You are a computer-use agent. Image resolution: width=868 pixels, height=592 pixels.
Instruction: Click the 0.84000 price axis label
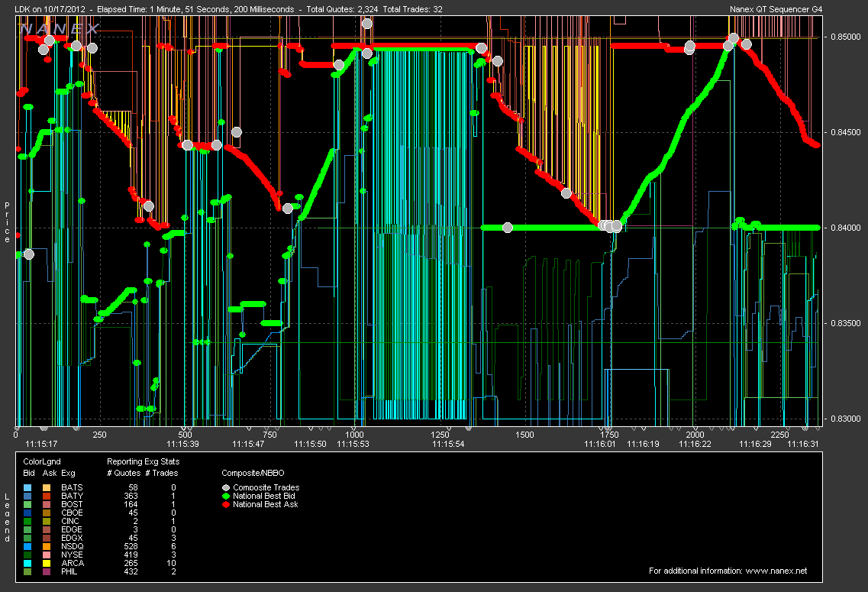[845, 228]
